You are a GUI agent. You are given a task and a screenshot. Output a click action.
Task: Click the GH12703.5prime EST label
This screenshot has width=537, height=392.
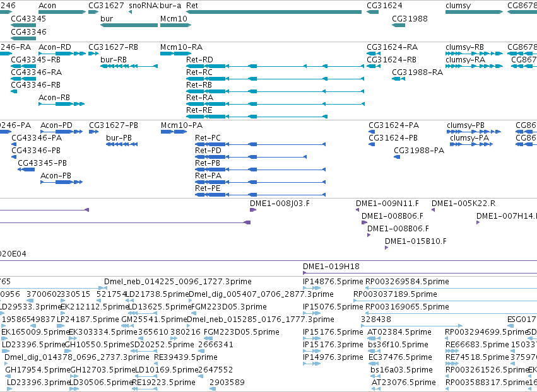click(x=103, y=370)
